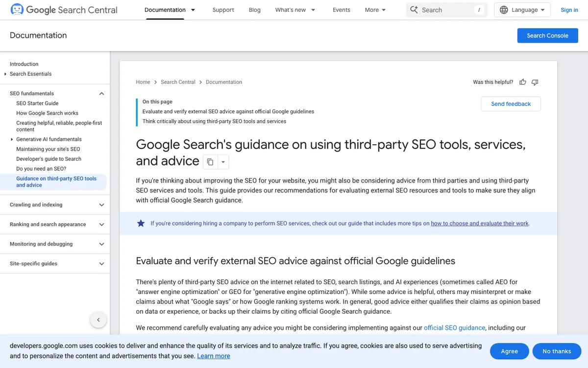This screenshot has width=588, height=368.
Task: Open how to choose and evaluate their work link
Action: (480, 223)
